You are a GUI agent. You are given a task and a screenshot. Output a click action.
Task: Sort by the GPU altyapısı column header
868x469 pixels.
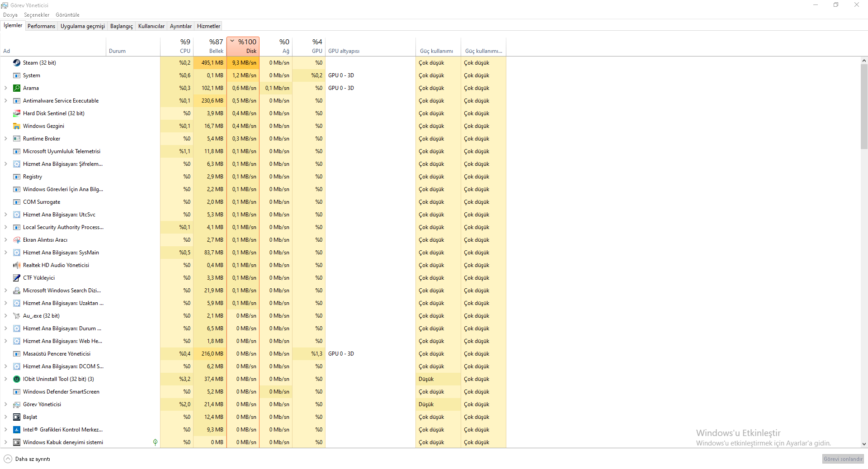pos(370,47)
